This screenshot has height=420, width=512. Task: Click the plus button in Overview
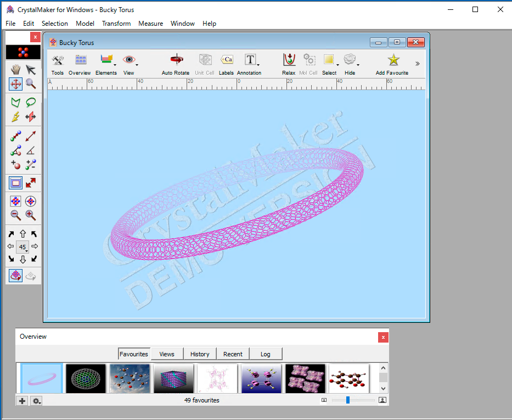coord(22,401)
